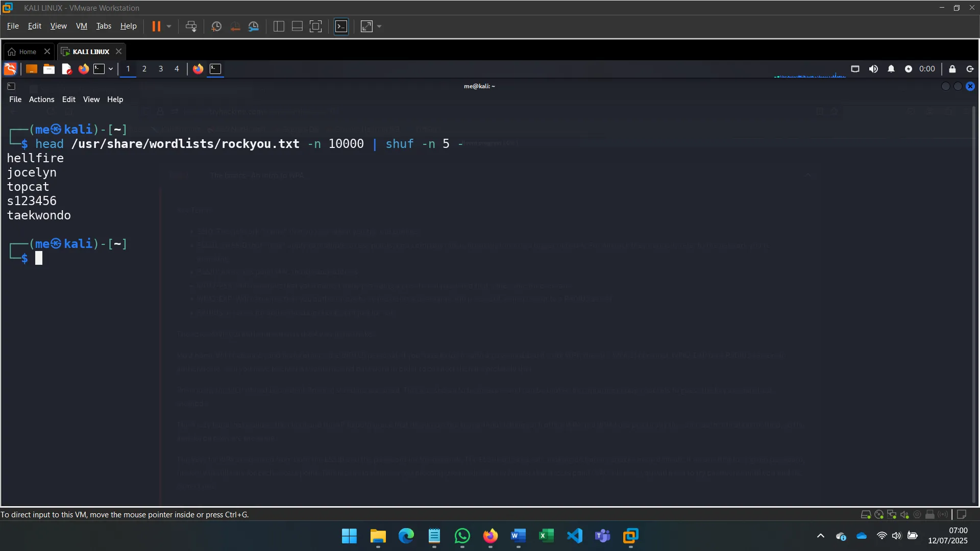This screenshot has width=980, height=551.
Task: Toggle the thumbnail bar view
Action: [297, 27]
